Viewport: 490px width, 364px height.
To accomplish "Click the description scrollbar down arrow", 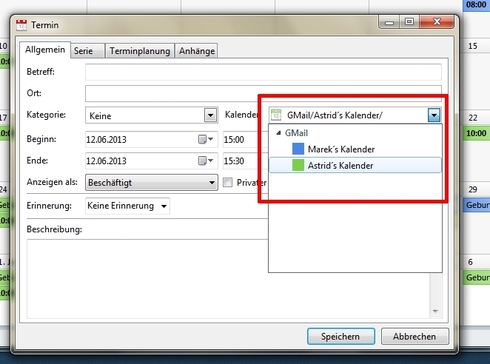I will (435, 311).
